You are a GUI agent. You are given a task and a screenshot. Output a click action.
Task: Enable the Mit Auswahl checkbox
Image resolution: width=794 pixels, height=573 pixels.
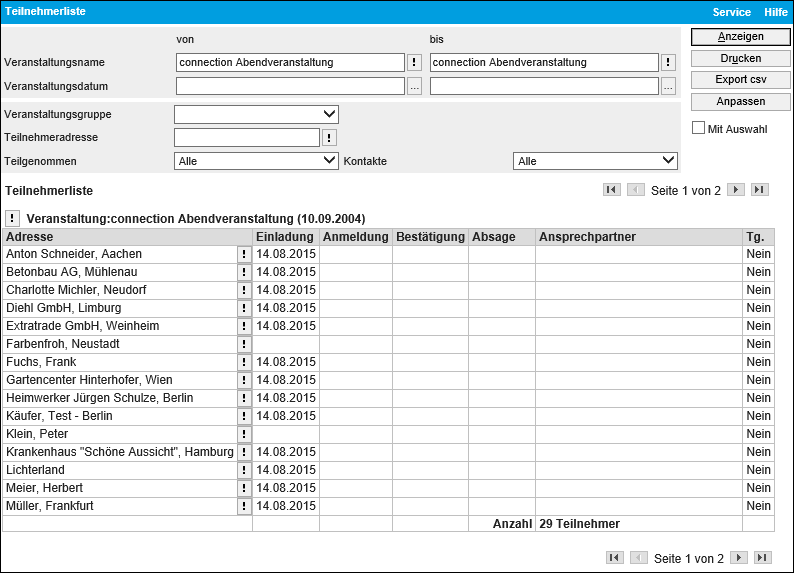pyautogui.click(x=698, y=128)
